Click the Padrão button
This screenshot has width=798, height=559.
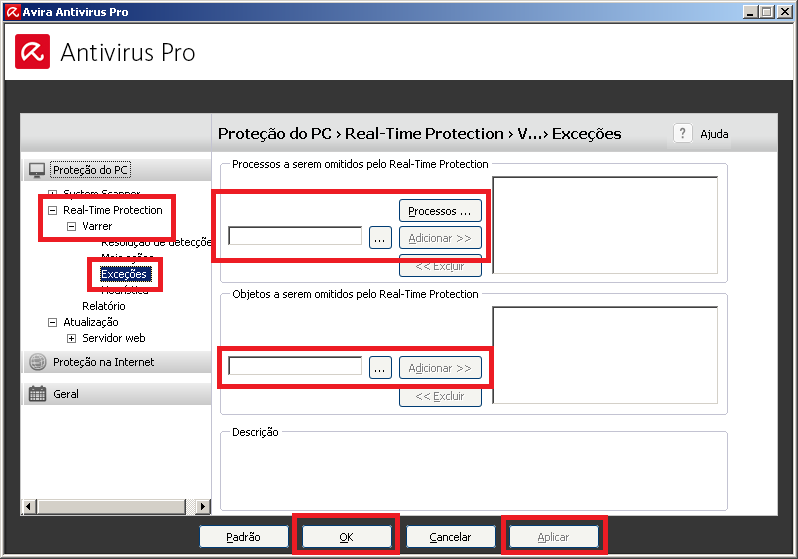point(244,537)
